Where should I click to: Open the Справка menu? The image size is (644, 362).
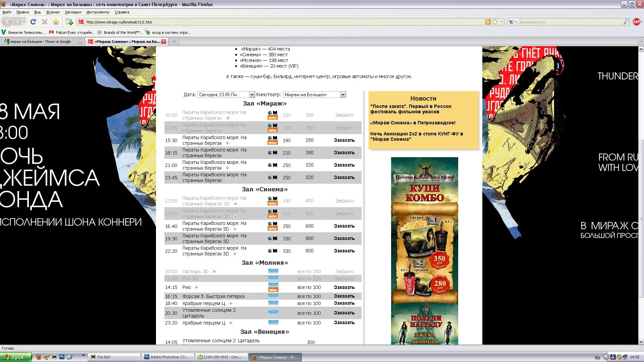click(x=122, y=12)
